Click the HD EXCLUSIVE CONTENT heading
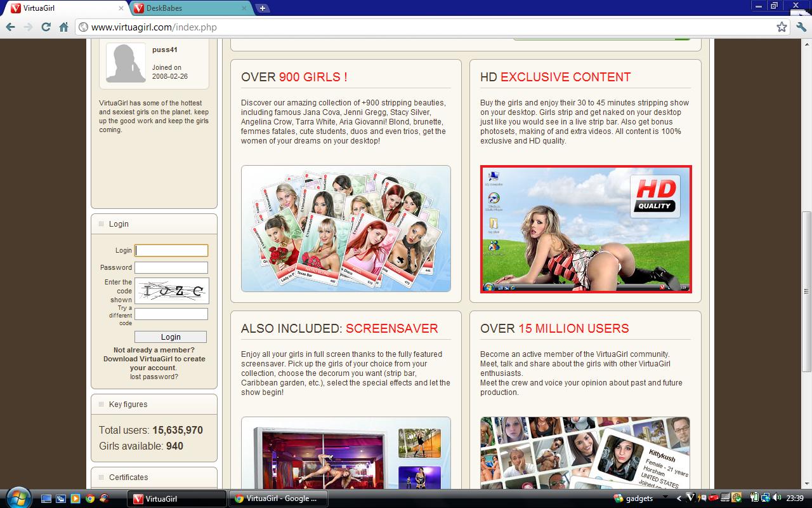Image resolution: width=812 pixels, height=508 pixels. point(556,77)
